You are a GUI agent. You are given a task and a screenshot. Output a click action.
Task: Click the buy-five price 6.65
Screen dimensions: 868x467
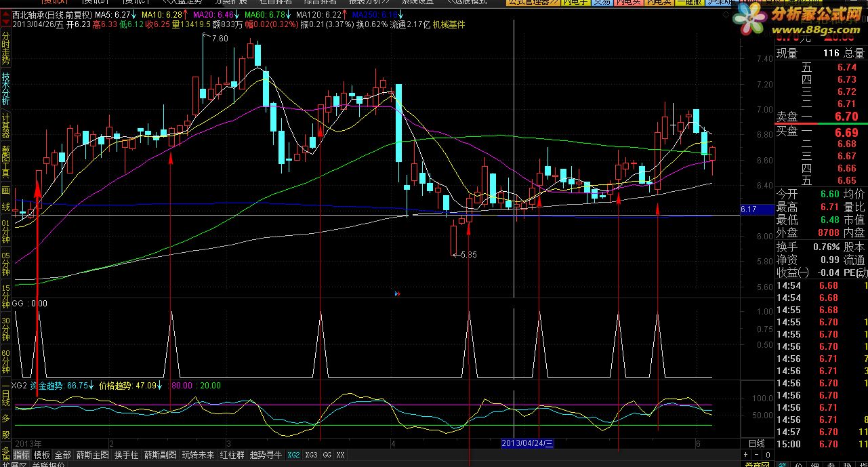pyautogui.click(x=847, y=180)
